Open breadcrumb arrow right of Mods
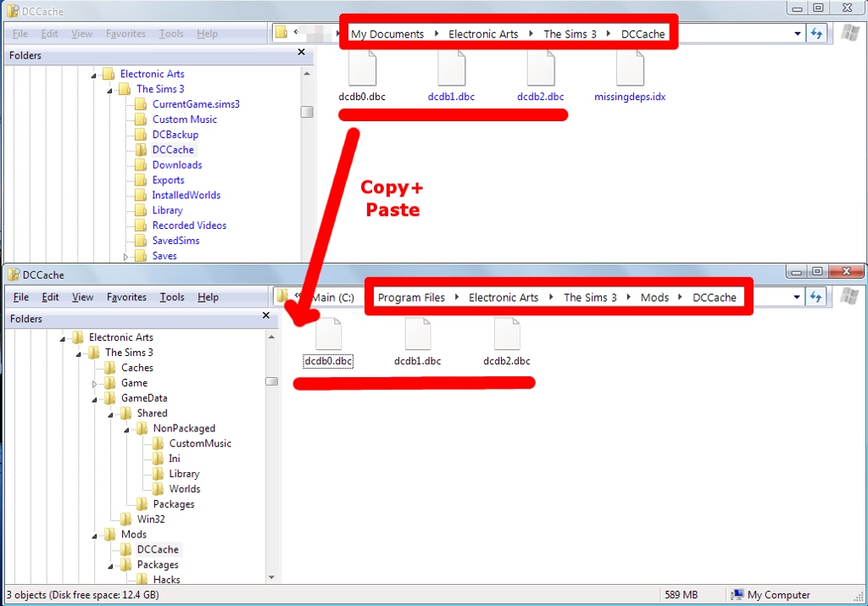Image resolution: width=868 pixels, height=606 pixels. pos(681,297)
